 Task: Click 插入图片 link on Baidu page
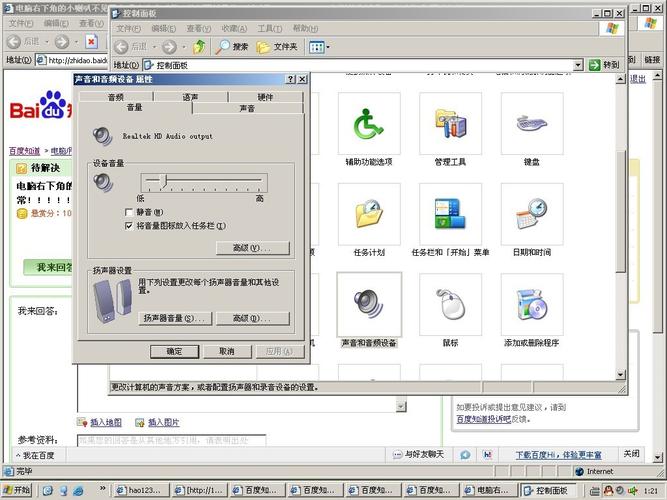(163, 422)
